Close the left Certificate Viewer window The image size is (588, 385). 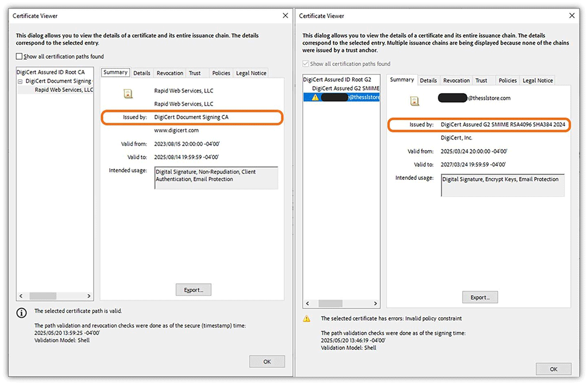tap(285, 16)
